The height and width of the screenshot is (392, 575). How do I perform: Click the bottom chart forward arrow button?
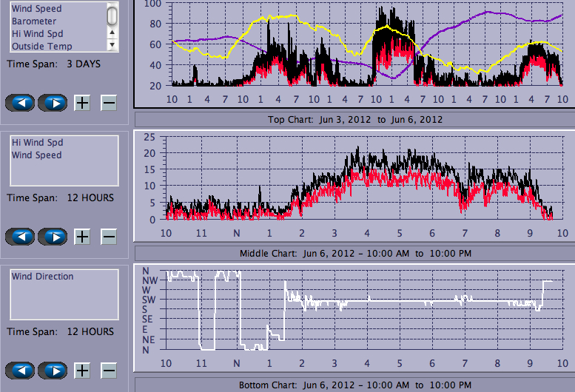53,370
